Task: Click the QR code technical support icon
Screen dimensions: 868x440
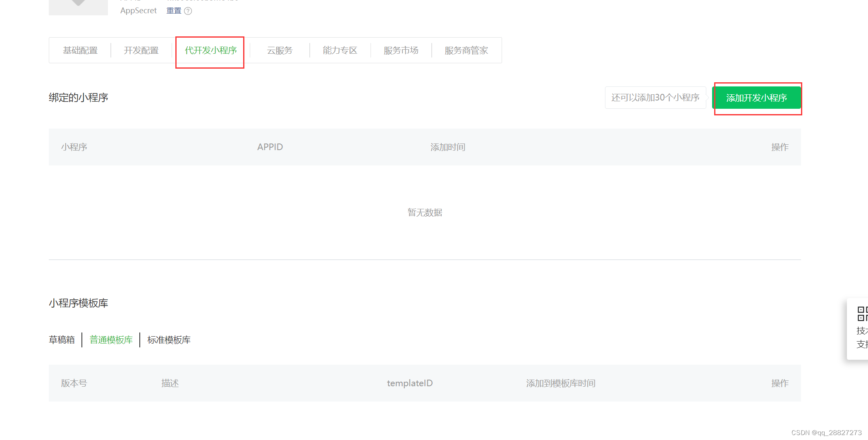Action: click(862, 314)
